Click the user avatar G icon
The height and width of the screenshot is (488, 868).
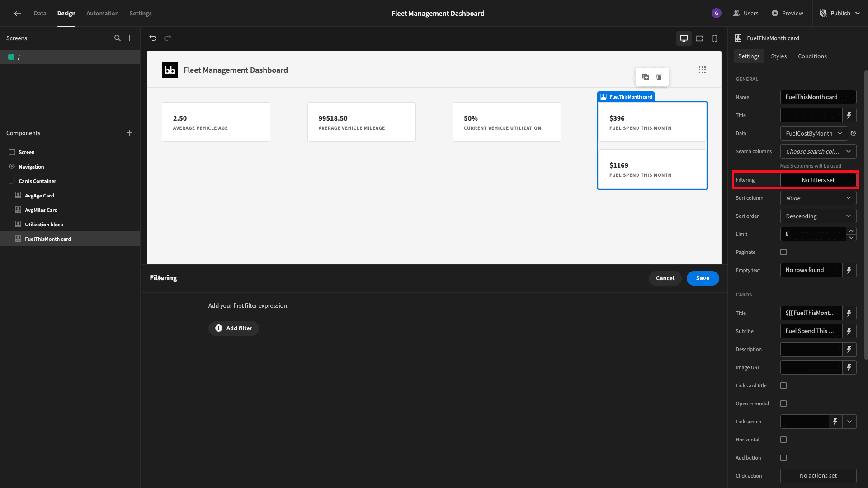717,14
